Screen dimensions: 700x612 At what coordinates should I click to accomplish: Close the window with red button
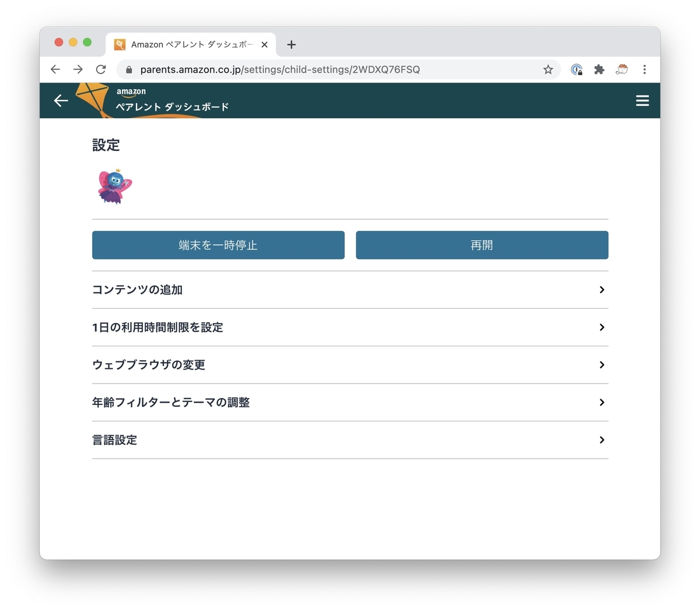pyautogui.click(x=59, y=42)
